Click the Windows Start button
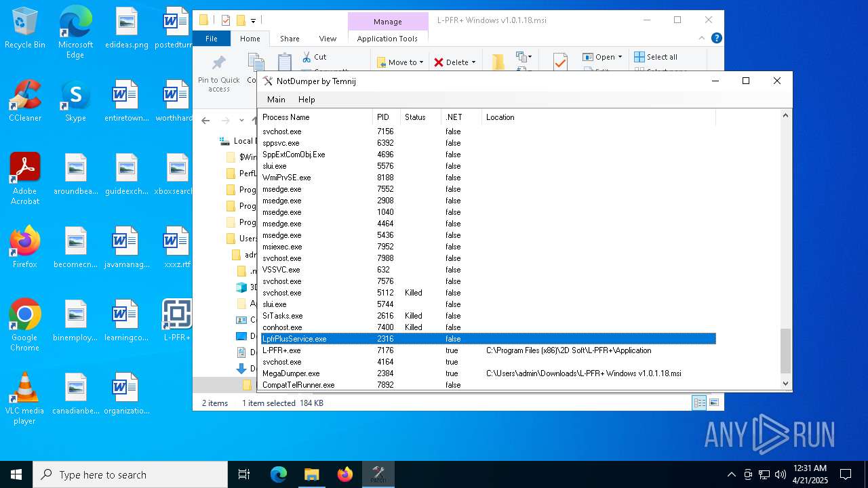 [x=16, y=474]
